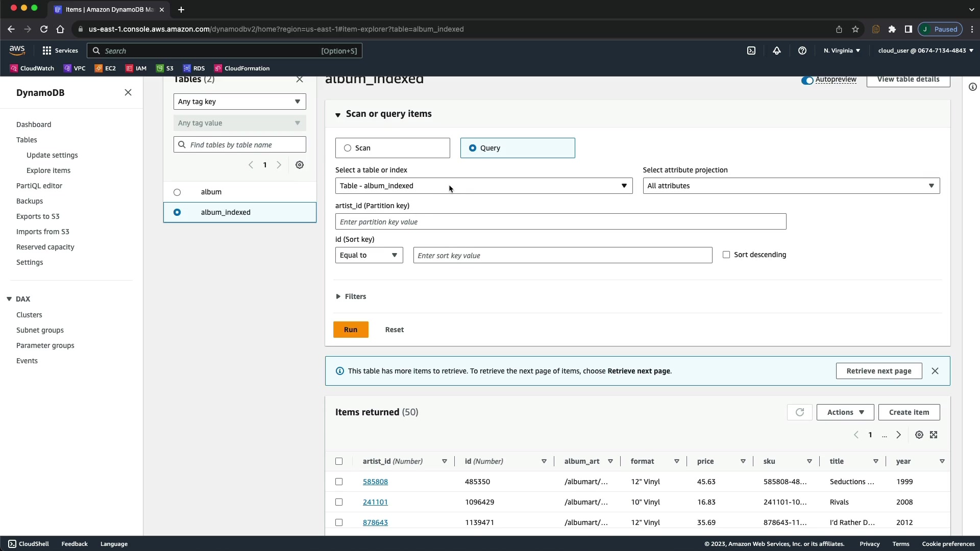Open AWS CloudShell icon in top bar

pos(751,51)
